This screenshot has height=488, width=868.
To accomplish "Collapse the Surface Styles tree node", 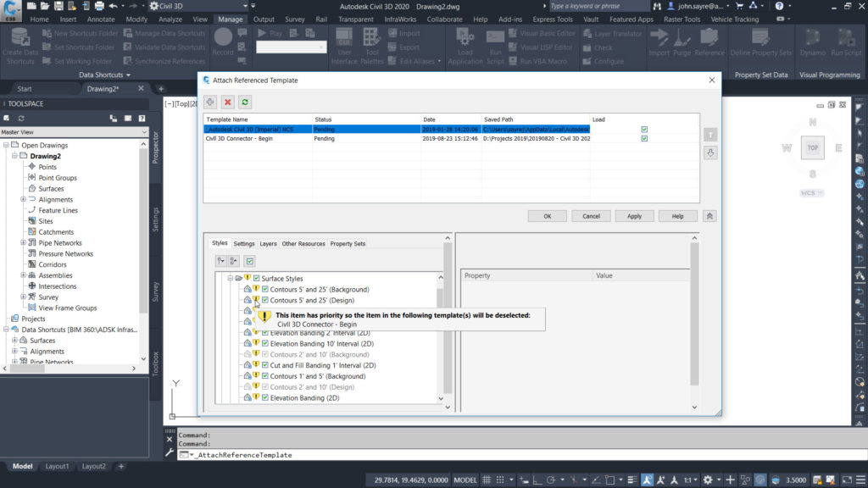I will [x=231, y=278].
